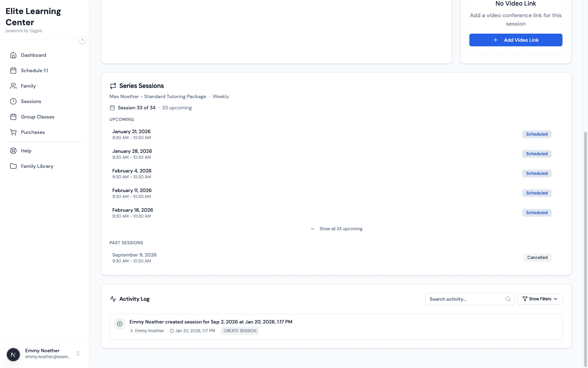Screen dimensions: 588x368
Task: Collapse the sidebar with the chevron button
Action: 83,40
